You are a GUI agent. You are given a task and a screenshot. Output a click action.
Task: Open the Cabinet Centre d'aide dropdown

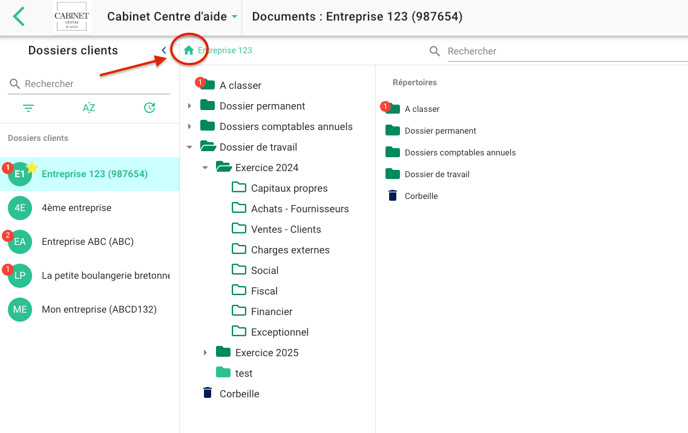(172, 17)
